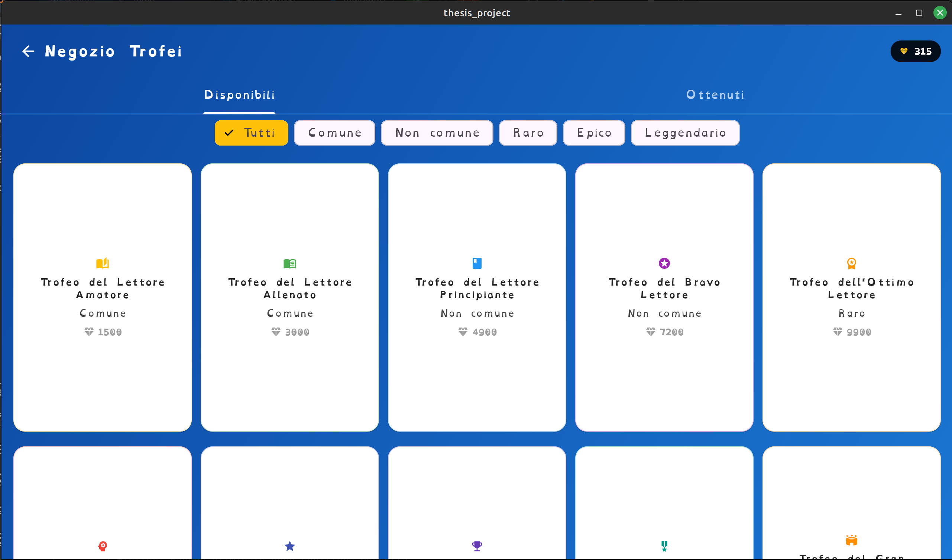This screenshot has width=952, height=560.
Task: Deselect the Tutti filter chip
Action: [251, 133]
